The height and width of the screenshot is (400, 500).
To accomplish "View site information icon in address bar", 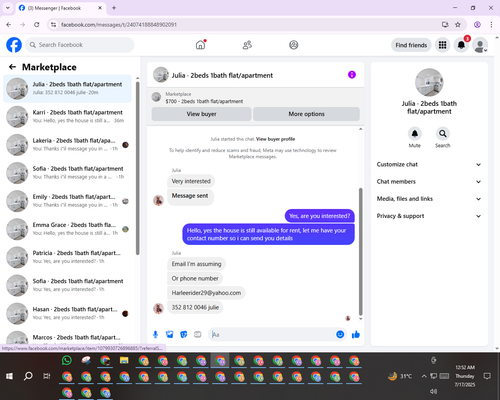I will 53,24.
